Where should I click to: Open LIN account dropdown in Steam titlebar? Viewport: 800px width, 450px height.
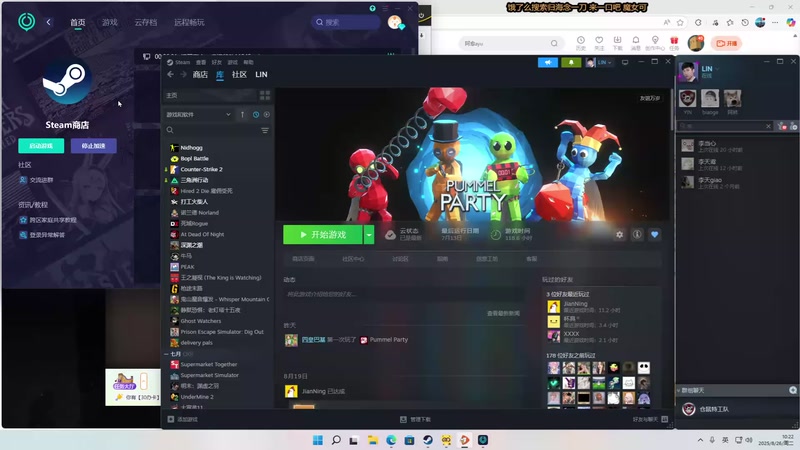click(599, 62)
